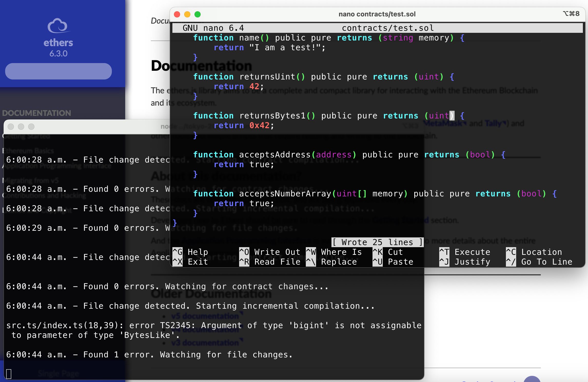The image size is (588, 382).
Task: Click the Documentation heading on the ethers page
Action: click(x=201, y=66)
